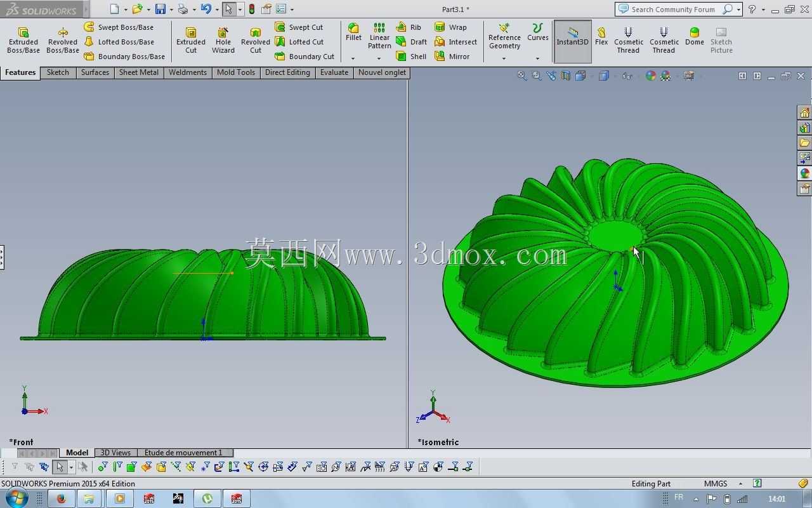This screenshot has width=812, height=508.
Task: Click the Save disk icon
Action: coord(160,9)
